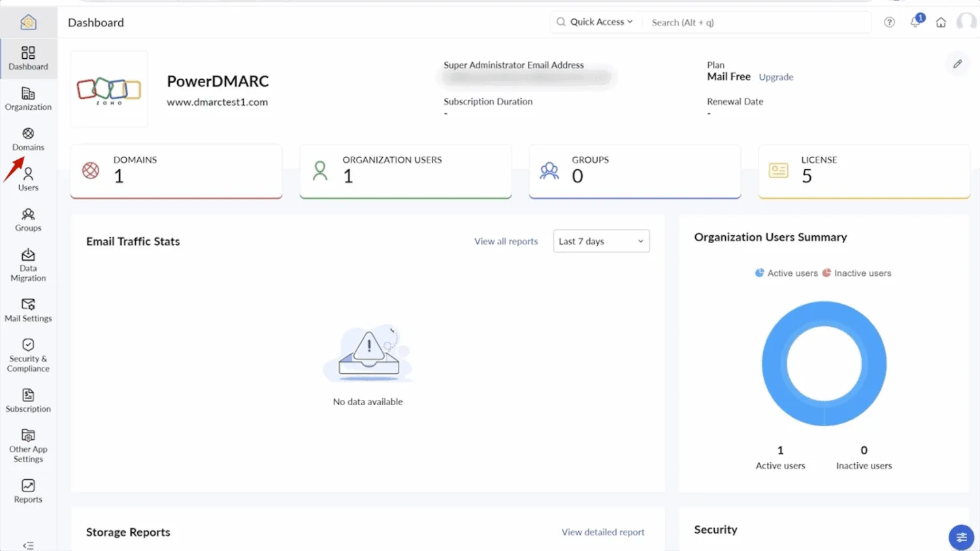Image resolution: width=980 pixels, height=551 pixels.
Task: Open the blue floating settings button
Action: coord(961,537)
